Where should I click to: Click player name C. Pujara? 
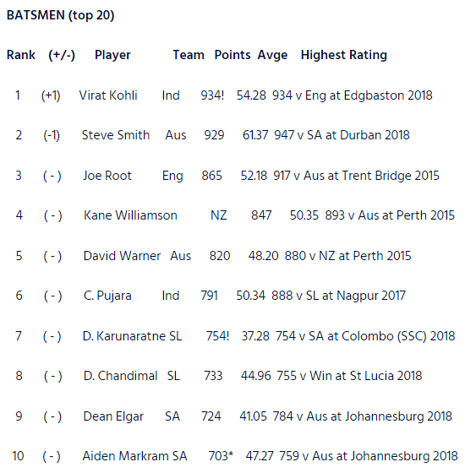click(107, 296)
